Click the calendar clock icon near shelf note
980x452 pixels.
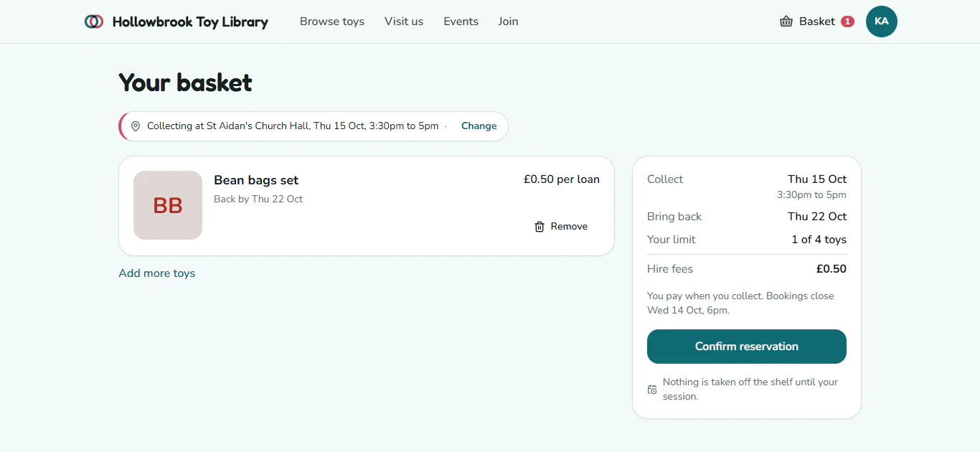click(652, 390)
